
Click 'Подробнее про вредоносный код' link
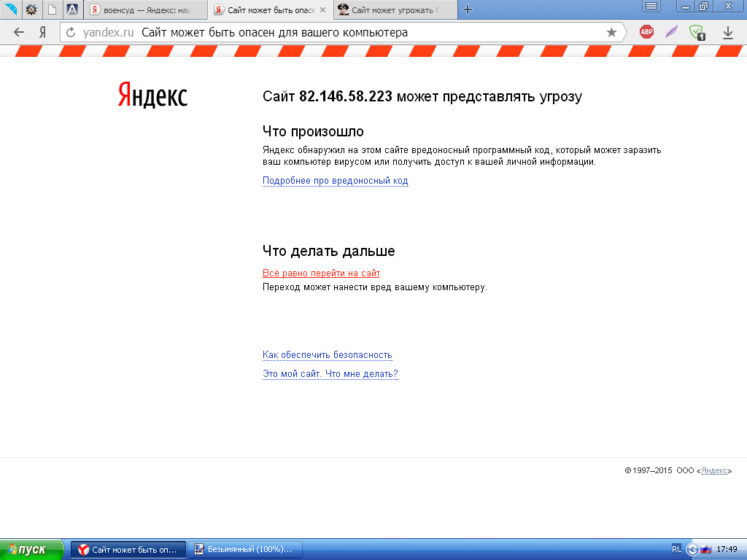pyautogui.click(x=335, y=181)
